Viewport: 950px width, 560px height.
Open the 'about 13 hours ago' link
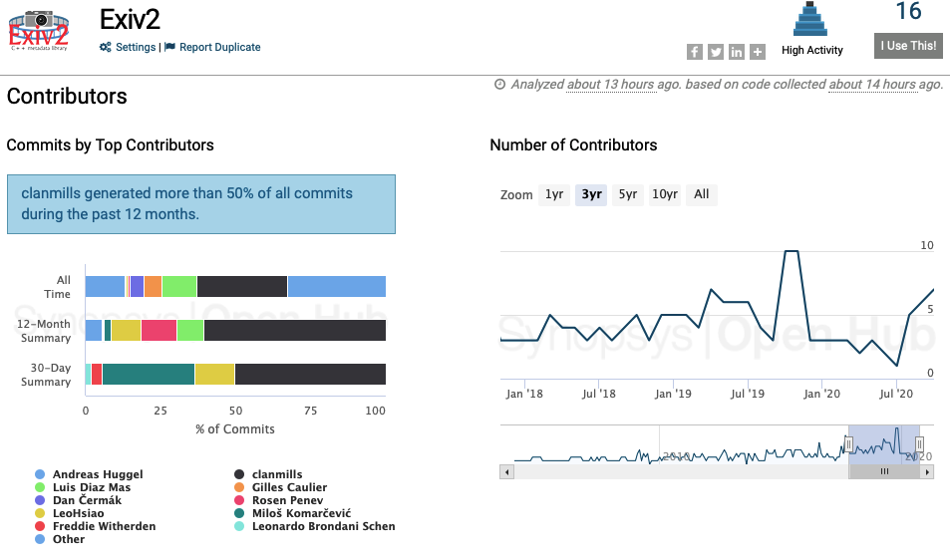[x=610, y=85]
